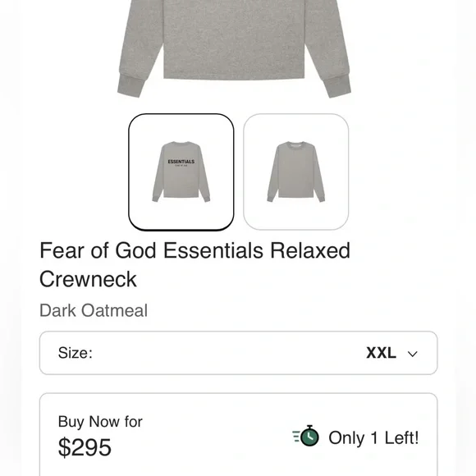The height and width of the screenshot is (476, 476).
Task: Click the large main crewneck product image
Action: click(234, 48)
